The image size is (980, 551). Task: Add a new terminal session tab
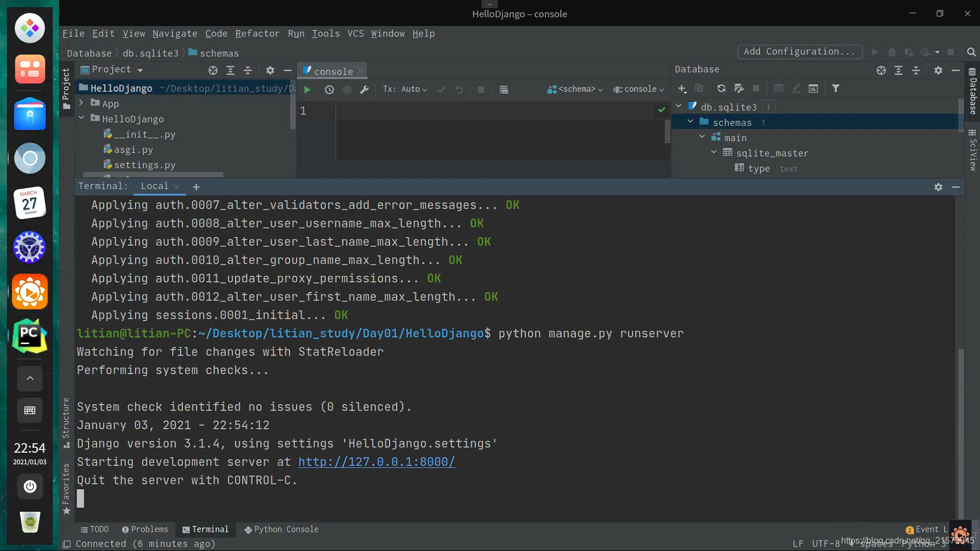(196, 187)
